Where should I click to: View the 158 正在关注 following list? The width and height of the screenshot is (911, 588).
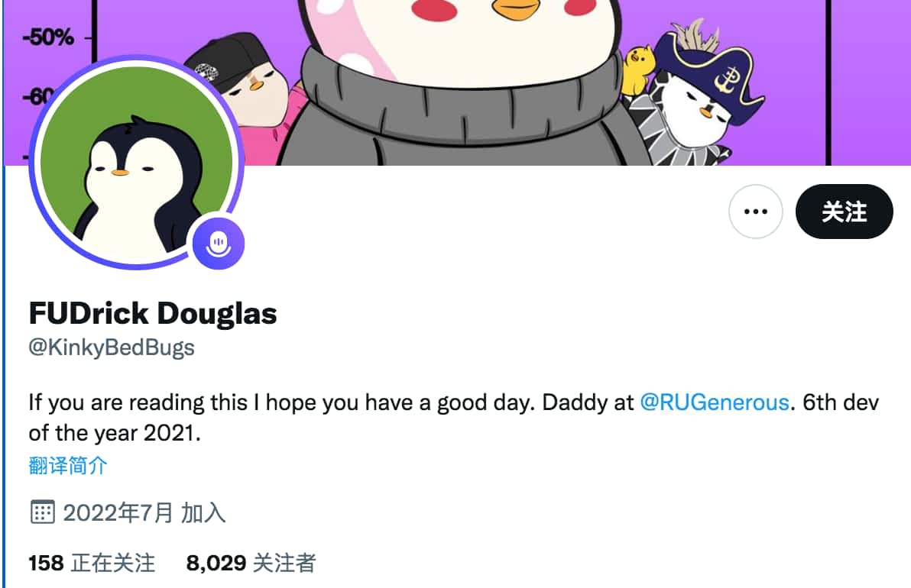pyautogui.click(x=92, y=563)
